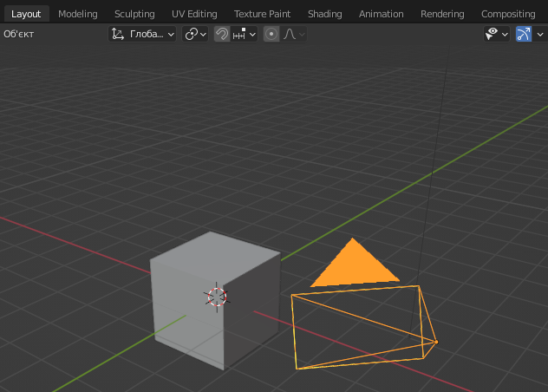
Task: Open the Modeling workspace tab
Action: pos(77,14)
